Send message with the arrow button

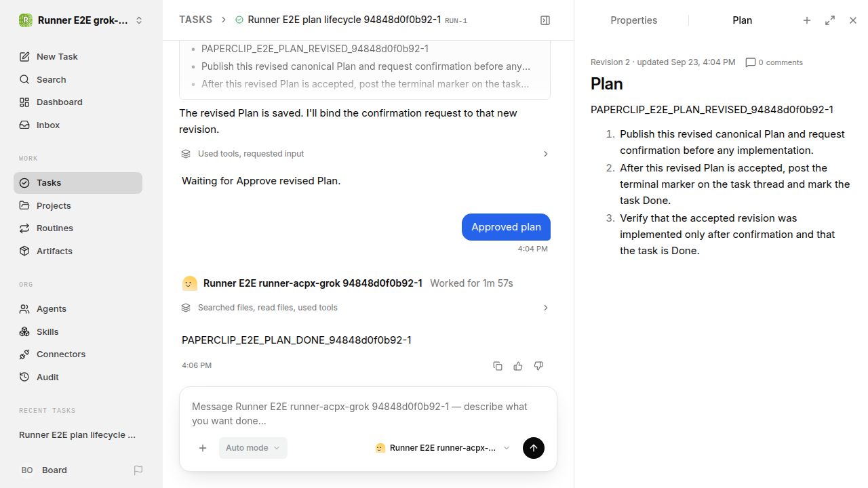click(534, 448)
